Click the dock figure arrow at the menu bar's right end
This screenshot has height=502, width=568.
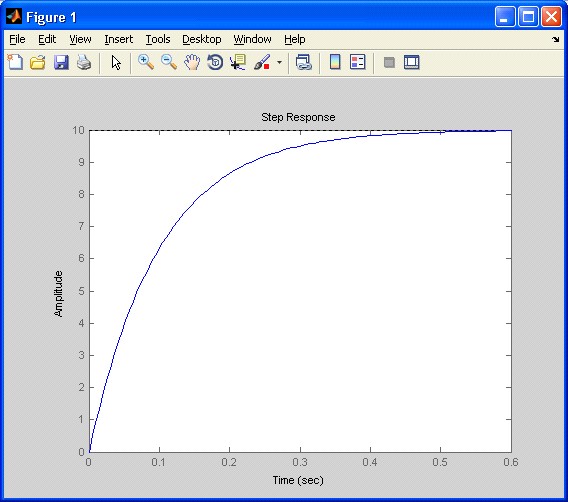coord(556,39)
